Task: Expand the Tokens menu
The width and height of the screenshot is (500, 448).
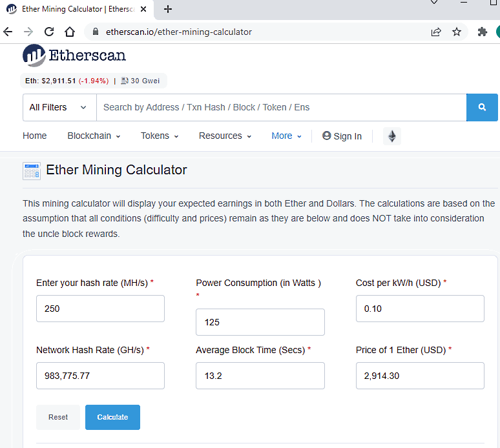Action: pos(160,136)
